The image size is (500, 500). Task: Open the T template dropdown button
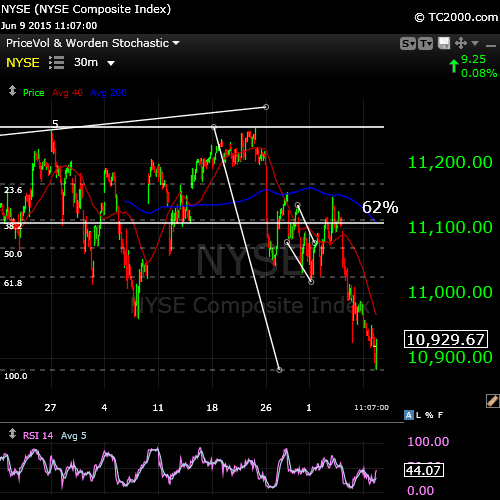(x=425, y=44)
